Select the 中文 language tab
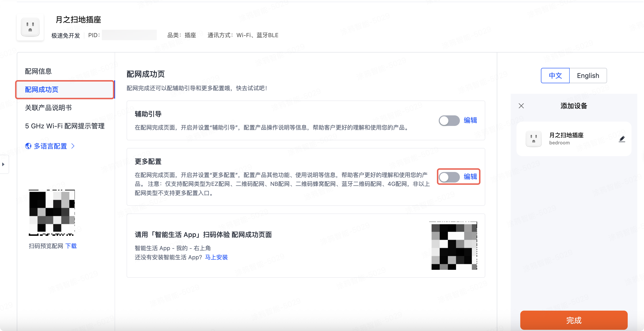This screenshot has width=644, height=331. coord(555,76)
